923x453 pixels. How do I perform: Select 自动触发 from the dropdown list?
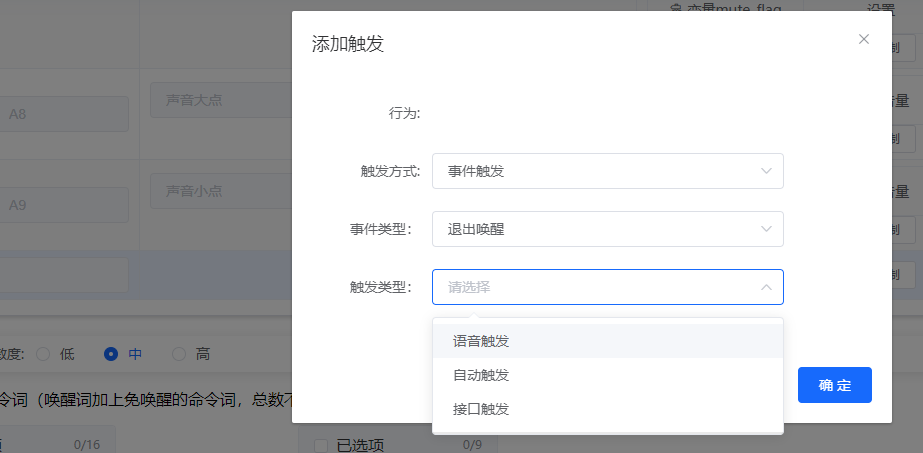coord(607,375)
